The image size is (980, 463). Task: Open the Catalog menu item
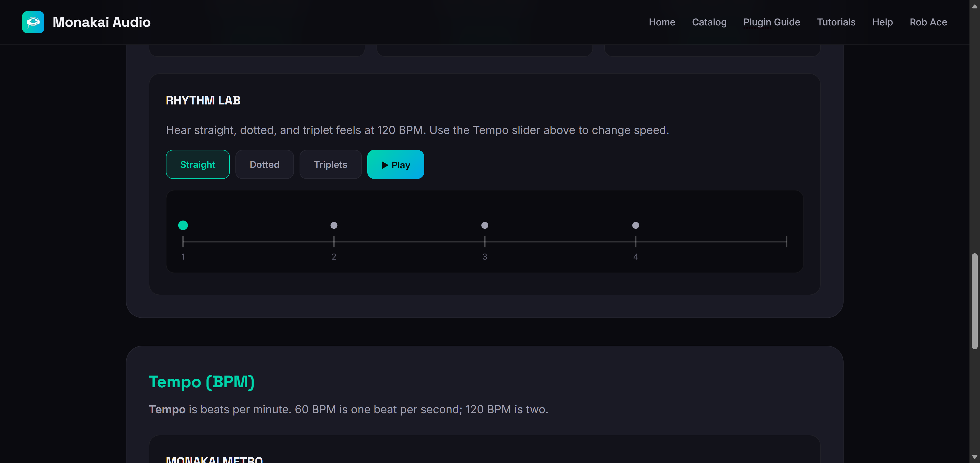(709, 22)
